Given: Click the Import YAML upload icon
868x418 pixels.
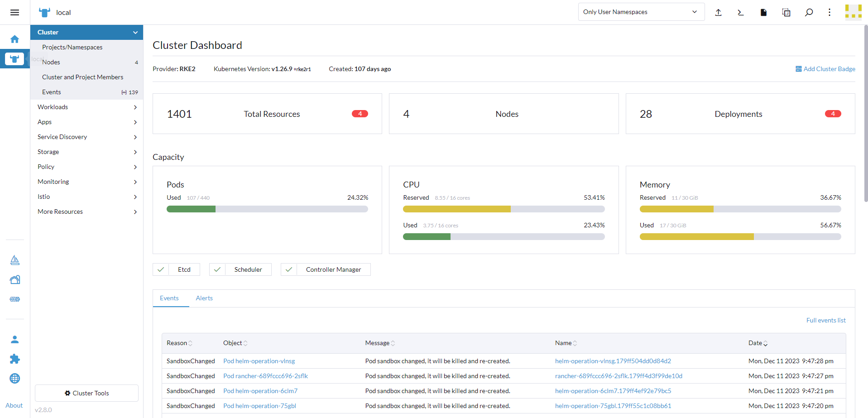Looking at the screenshot, I should [x=718, y=12].
